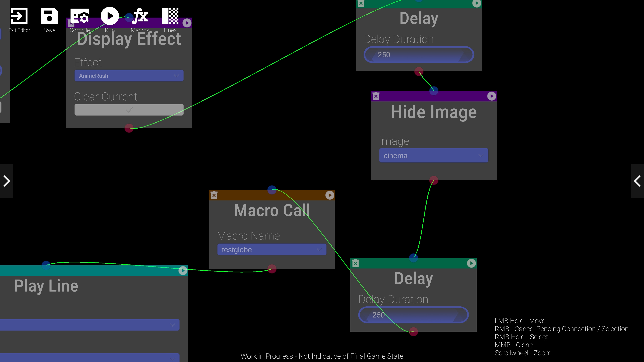Viewport: 644px width, 362px height.
Task: Click the Macro Call output connector
Action: [x=272, y=269]
